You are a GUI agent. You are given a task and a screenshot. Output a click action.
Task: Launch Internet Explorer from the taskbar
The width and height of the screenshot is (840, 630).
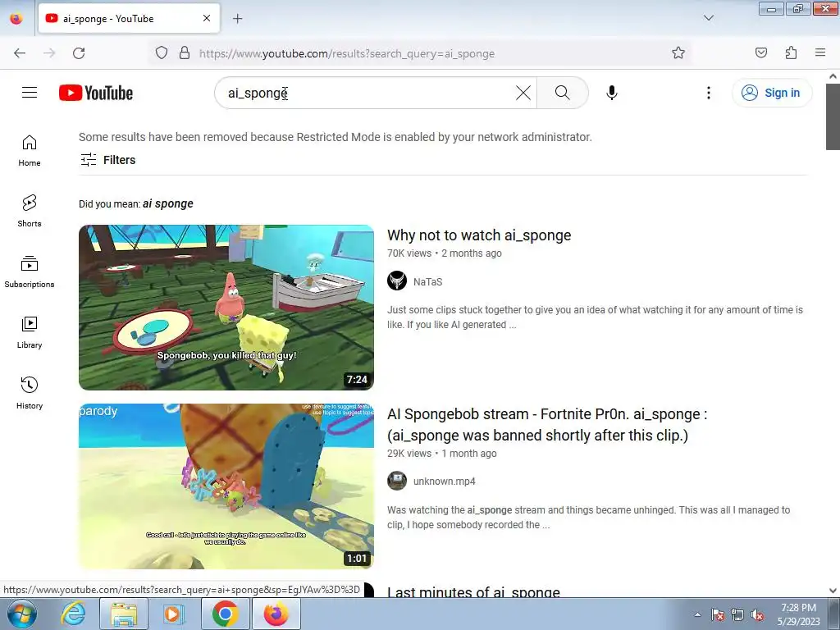pyautogui.click(x=73, y=614)
